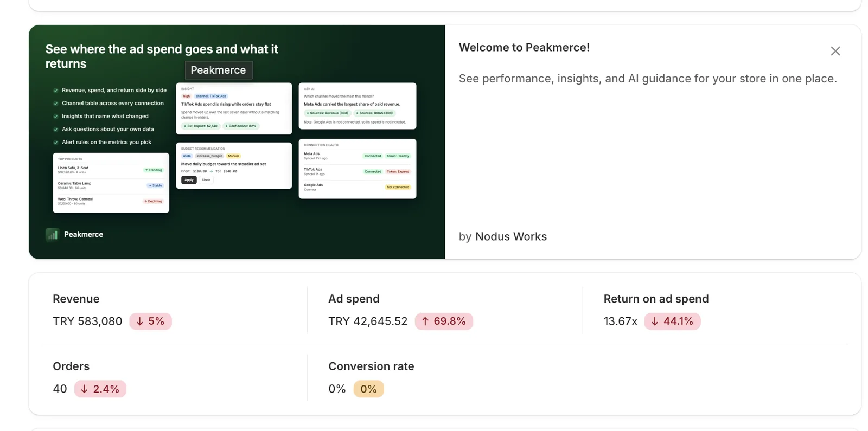This screenshot has width=868, height=431.
Task: Select the Orders count of 40
Action: 60,389
